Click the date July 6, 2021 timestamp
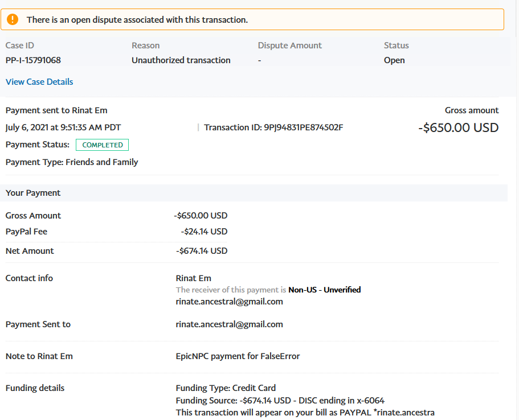Image resolution: width=519 pixels, height=420 pixels. click(x=63, y=127)
